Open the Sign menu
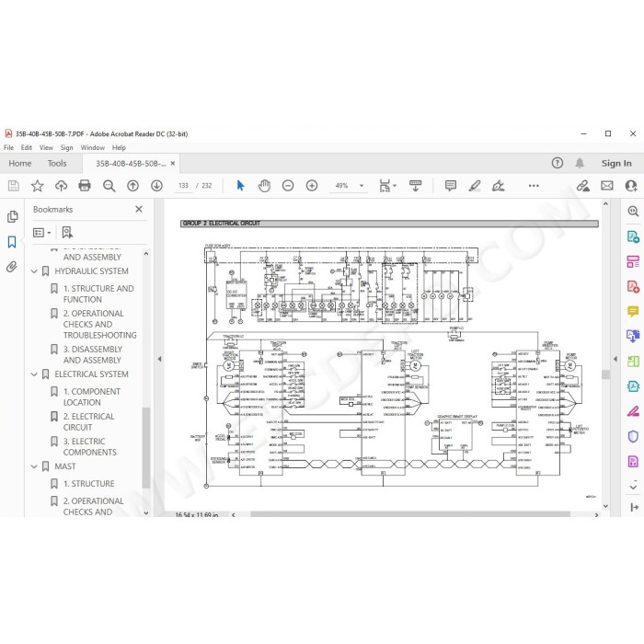This screenshot has height=644, width=644. click(x=66, y=147)
